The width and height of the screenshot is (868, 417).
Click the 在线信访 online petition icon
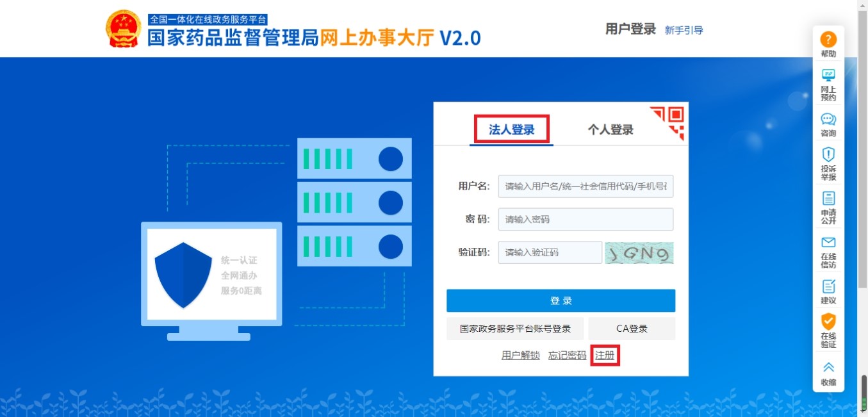(x=828, y=245)
